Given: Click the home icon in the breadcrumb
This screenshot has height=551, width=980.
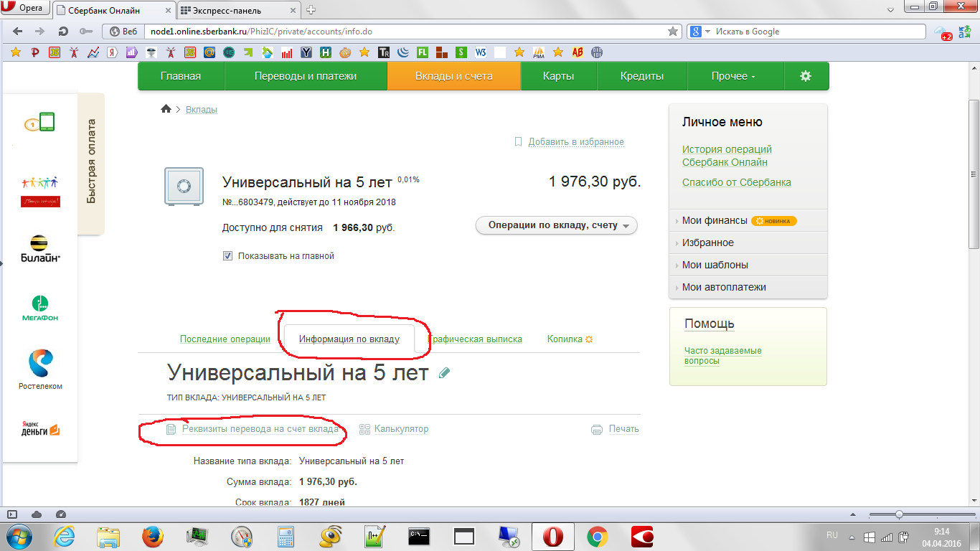Looking at the screenshot, I should click(166, 108).
